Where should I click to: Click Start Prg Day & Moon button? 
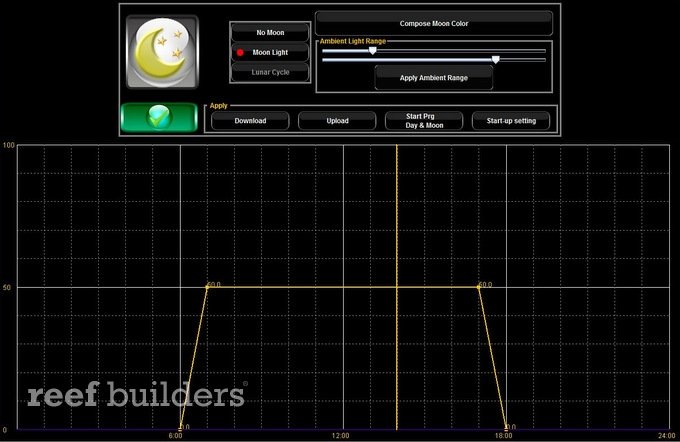pyautogui.click(x=424, y=121)
